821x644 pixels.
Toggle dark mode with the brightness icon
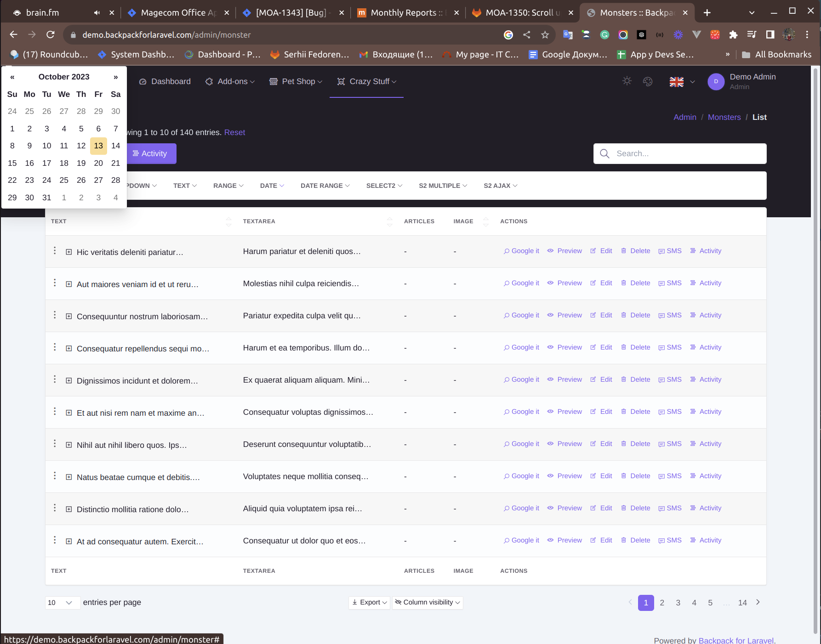(x=627, y=81)
